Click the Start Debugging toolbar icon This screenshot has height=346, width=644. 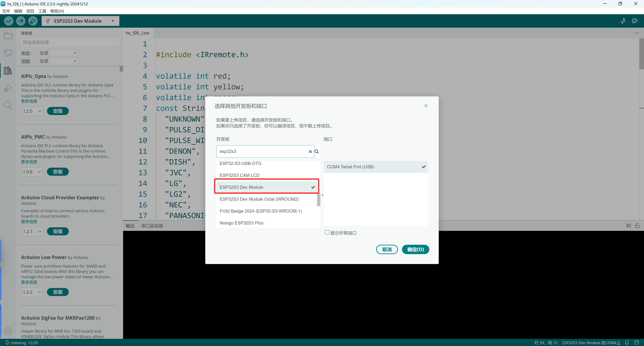[x=33, y=21]
